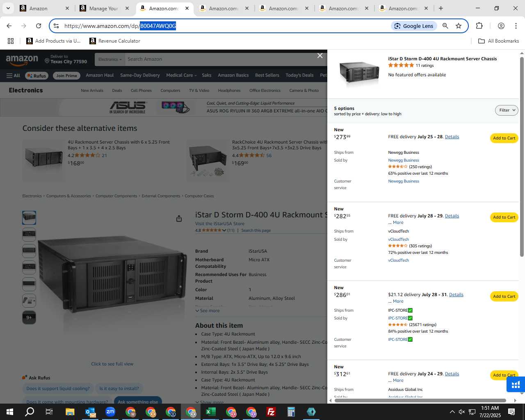Open the tab groups grid icon

(x=11, y=41)
